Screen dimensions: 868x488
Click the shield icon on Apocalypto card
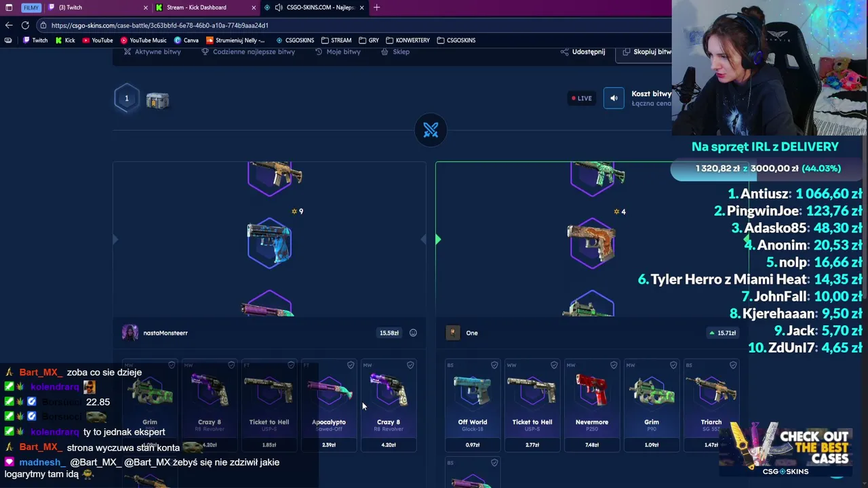(x=351, y=365)
